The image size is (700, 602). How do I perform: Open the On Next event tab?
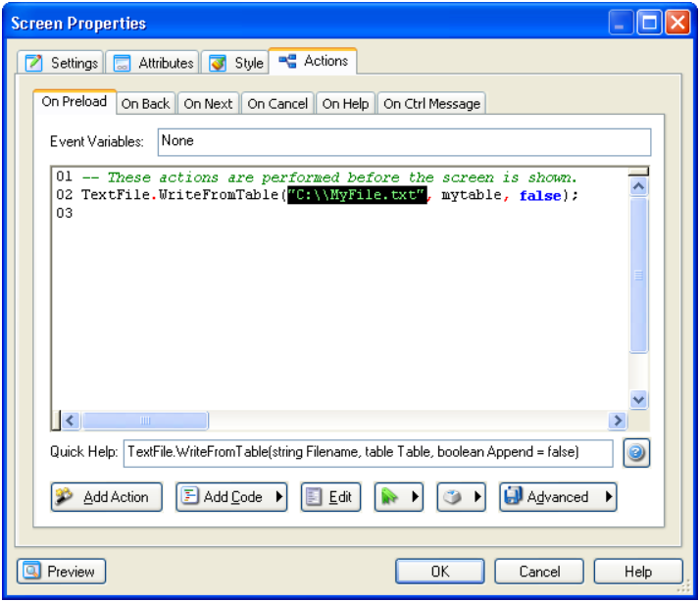(x=208, y=104)
